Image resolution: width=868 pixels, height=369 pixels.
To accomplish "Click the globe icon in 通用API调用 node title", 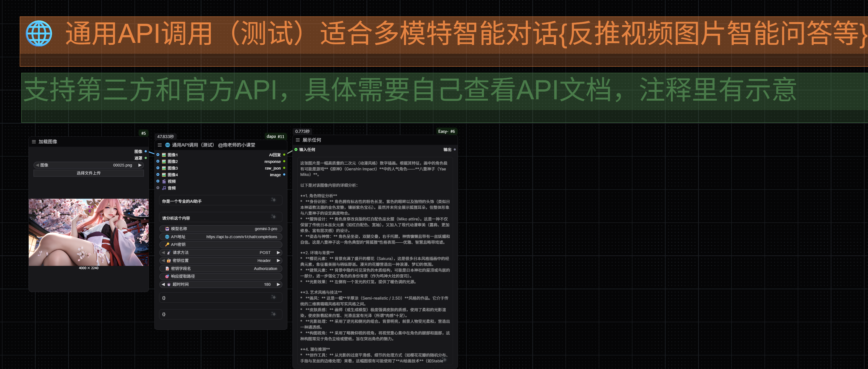I will click(x=167, y=145).
